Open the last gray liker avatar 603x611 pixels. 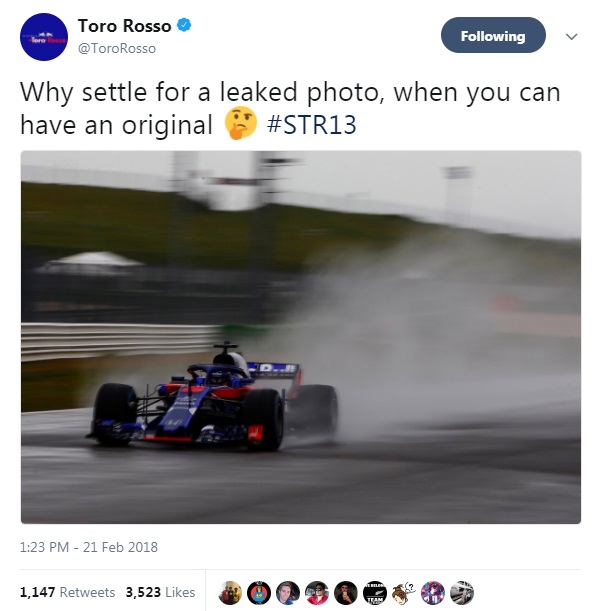462,593
